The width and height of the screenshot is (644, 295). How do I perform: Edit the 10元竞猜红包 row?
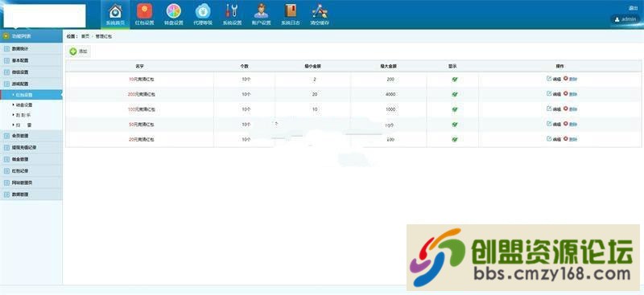553,79
